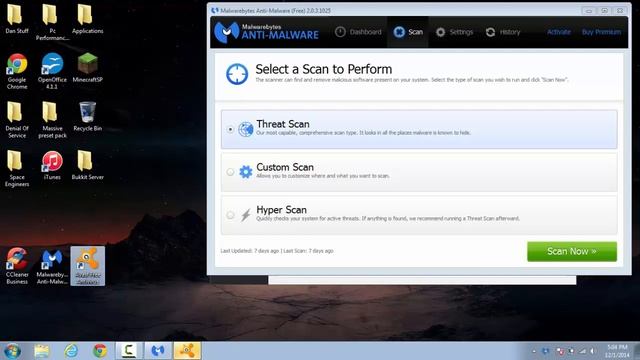Image resolution: width=640 pixels, height=360 pixels.
Task: Open File Explorer from the taskbar
Action: tap(42, 351)
